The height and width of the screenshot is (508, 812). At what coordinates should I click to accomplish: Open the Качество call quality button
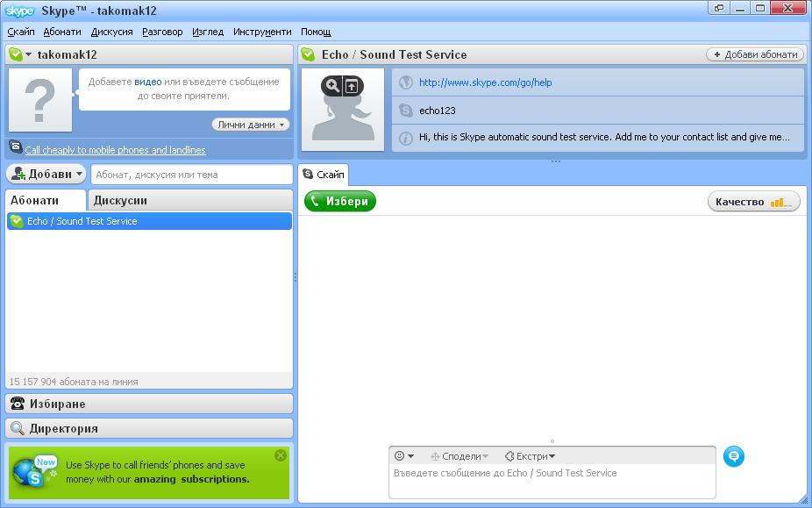point(753,202)
